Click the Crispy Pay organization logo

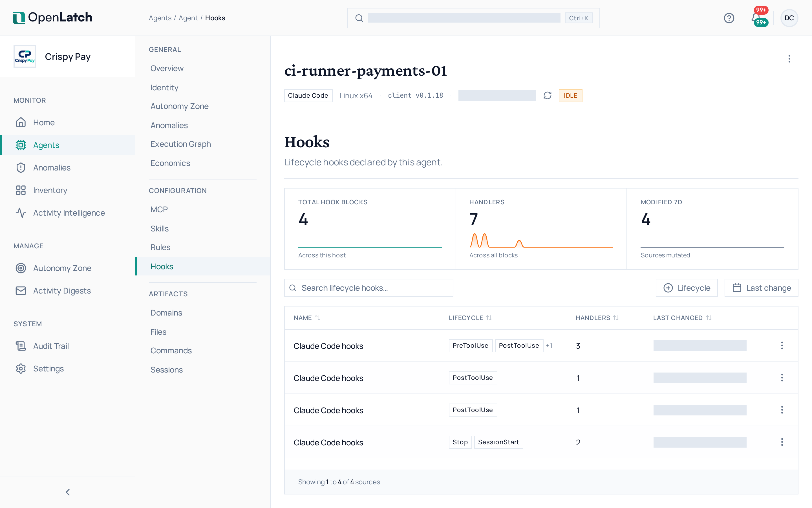(25, 56)
